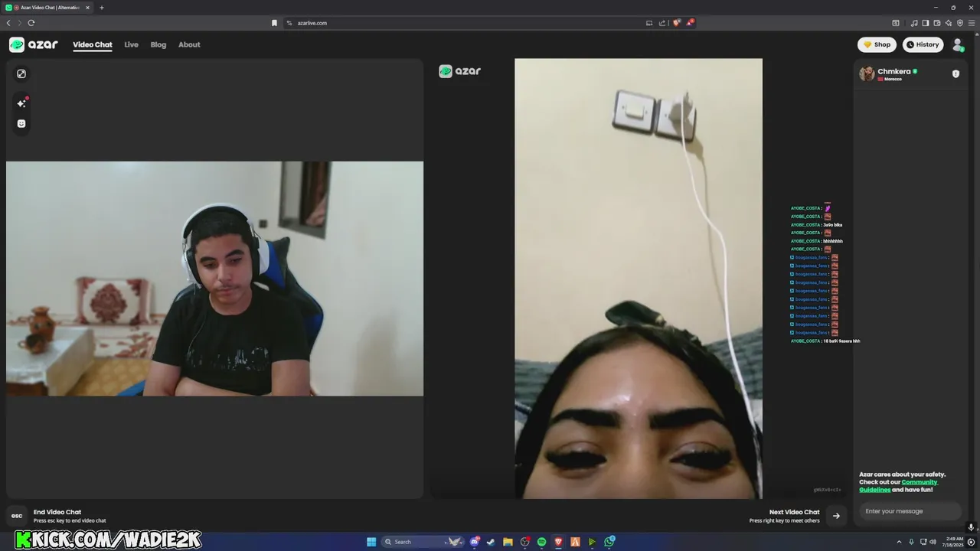Click the screen-cast icon in address bar
The height and width of the screenshot is (551, 980).
[649, 23]
